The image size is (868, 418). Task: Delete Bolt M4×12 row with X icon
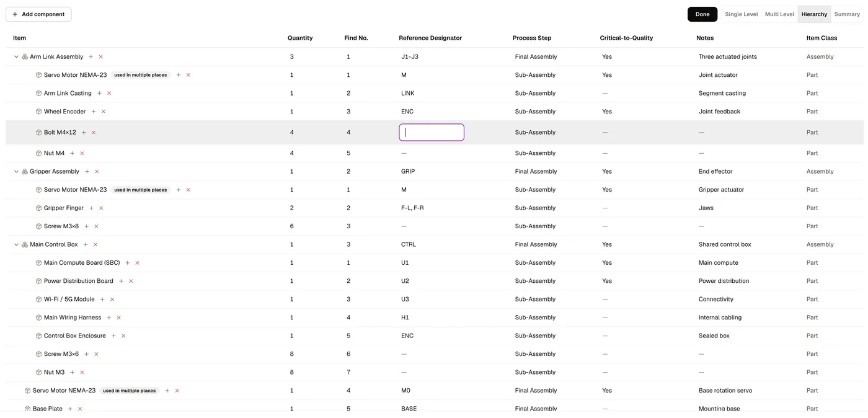[x=94, y=132]
